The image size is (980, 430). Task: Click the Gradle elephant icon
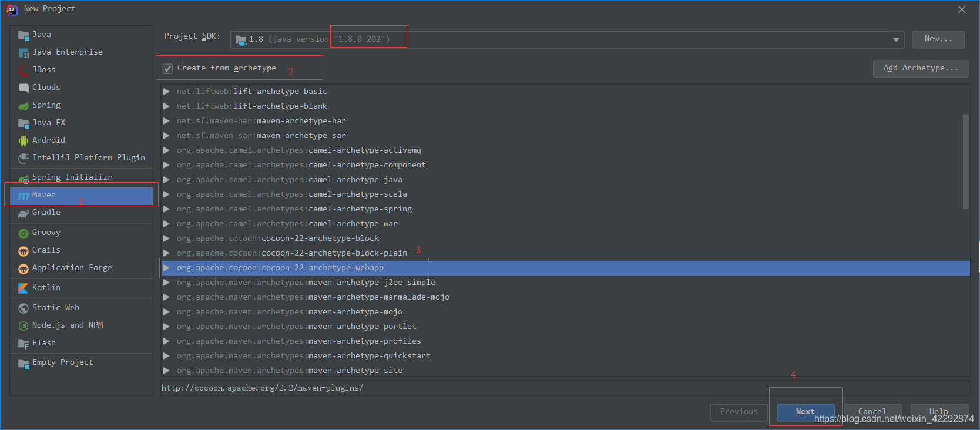(24, 213)
